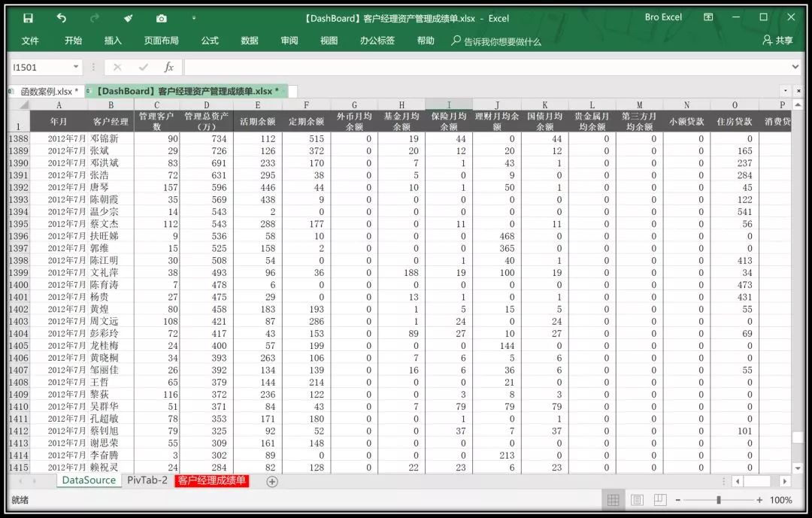
Task: Click the 管理总资产（万） header cell
Action: pos(206,122)
